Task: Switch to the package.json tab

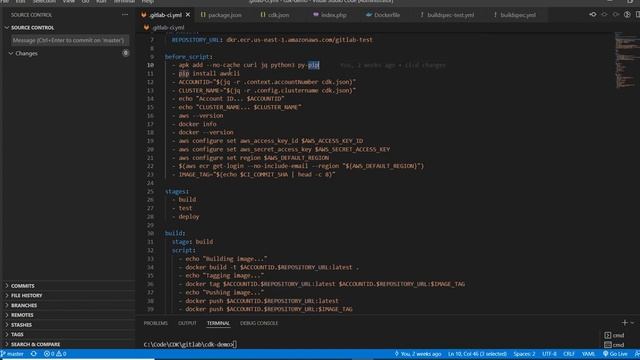Action: tap(221, 15)
